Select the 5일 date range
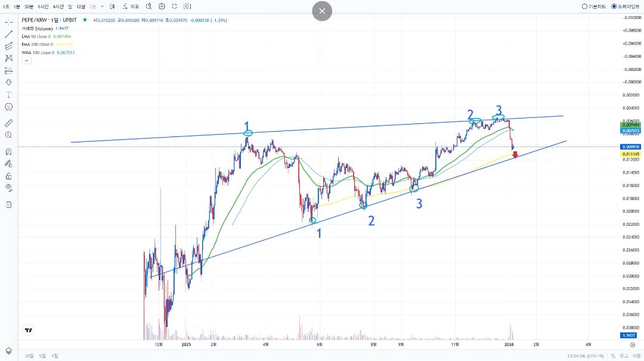 click(42, 356)
